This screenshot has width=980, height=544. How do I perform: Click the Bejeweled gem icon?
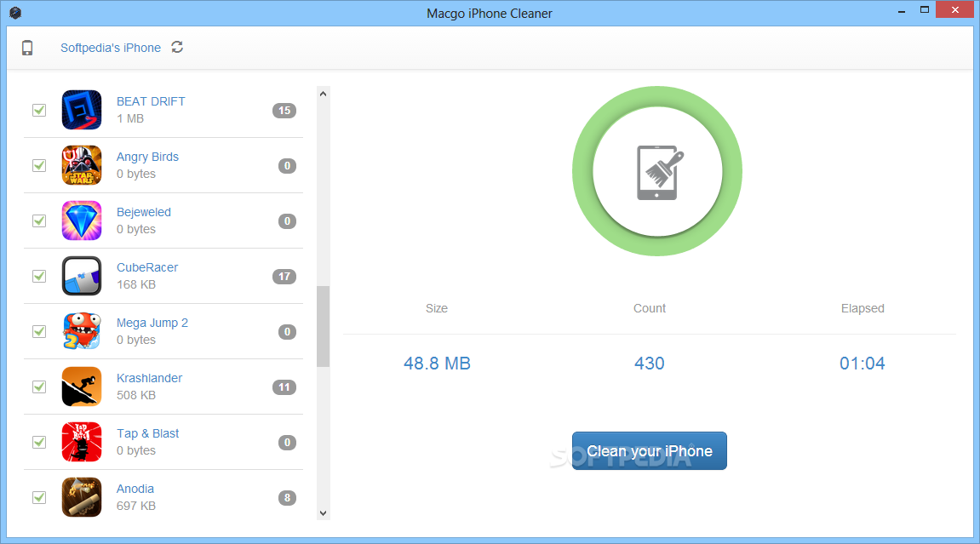click(81, 220)
